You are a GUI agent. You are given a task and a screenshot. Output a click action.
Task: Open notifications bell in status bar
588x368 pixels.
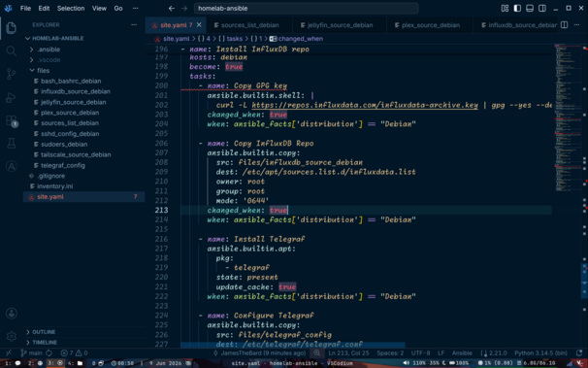pyautogui.click(x=579, y=353)
